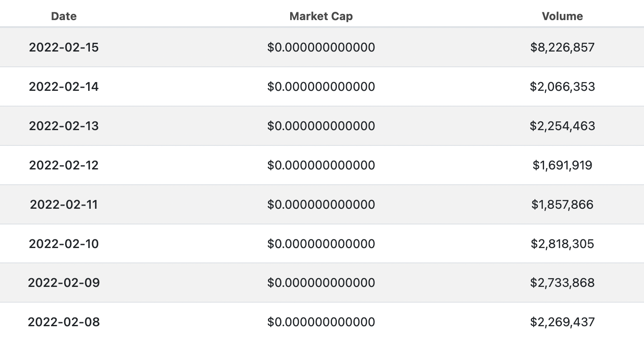Click the Date column header
The image size is (644, 338).
(64, 16)
